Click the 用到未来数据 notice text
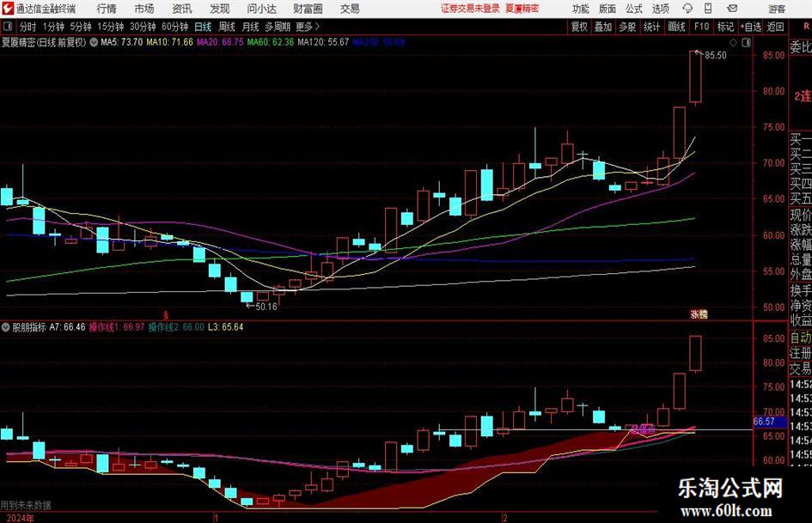The image size is (812, 523). point(26,505)
